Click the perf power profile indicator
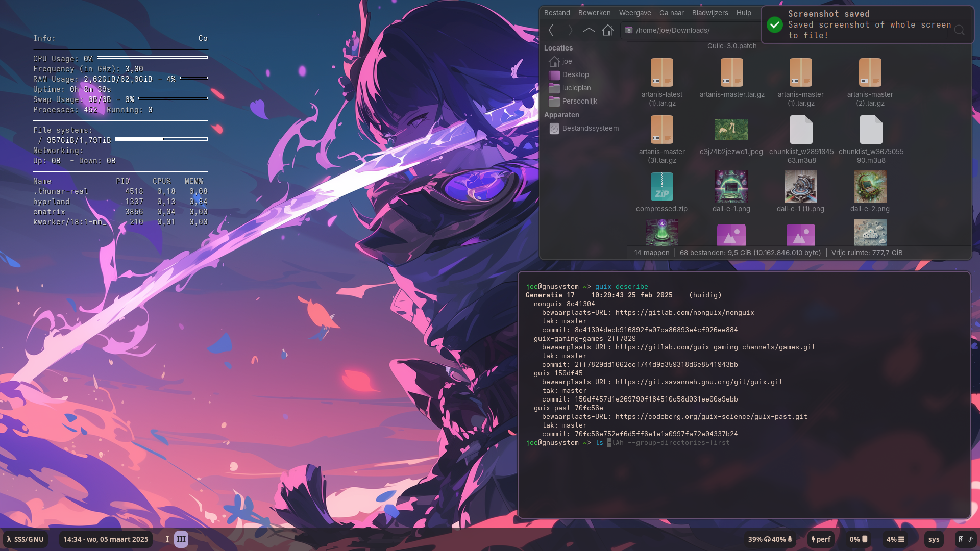The image size is (980, 551). (821, 539)
